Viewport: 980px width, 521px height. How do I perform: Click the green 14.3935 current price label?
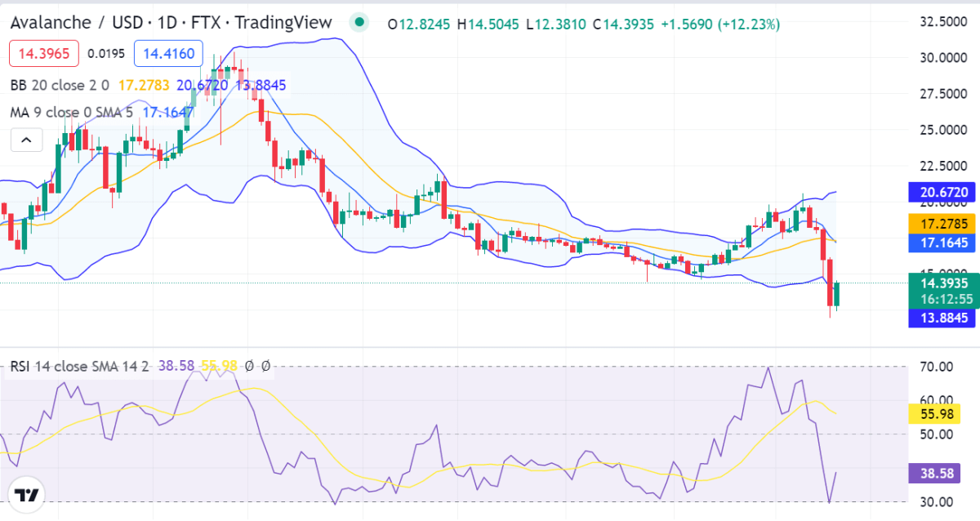(x=943, y=283)
